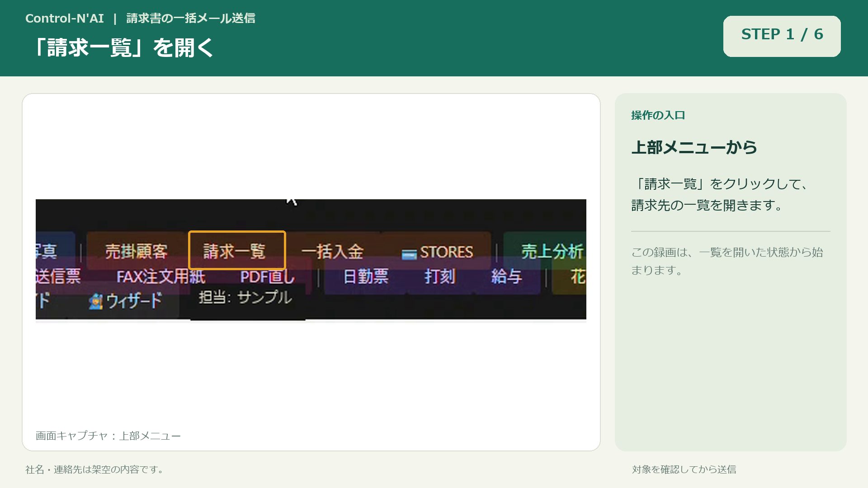Click the 送信票 menu entry
Screen dimensions: 868x488
pyautogui.click(x=58, y=276)
